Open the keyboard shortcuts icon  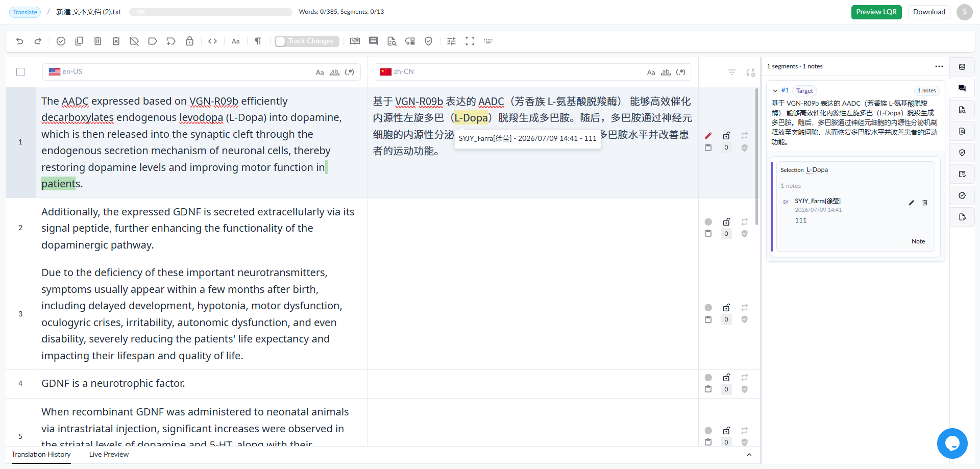pyautogui.click(x=488, y=41)
